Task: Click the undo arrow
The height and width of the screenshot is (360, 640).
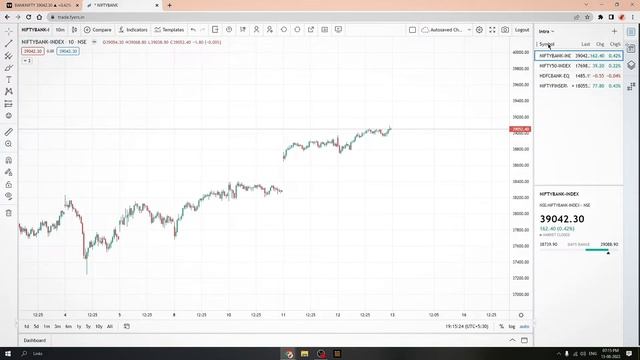Action: 193,30
